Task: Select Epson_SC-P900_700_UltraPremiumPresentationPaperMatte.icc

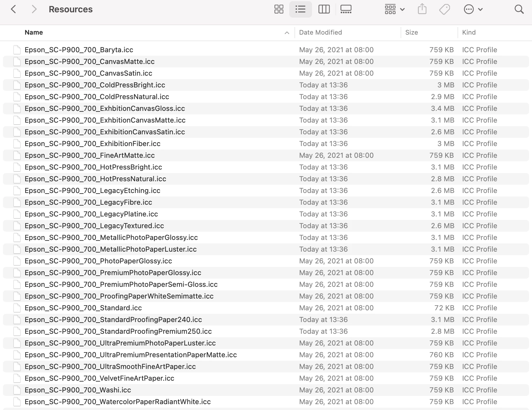Action: tap(266, 355)
